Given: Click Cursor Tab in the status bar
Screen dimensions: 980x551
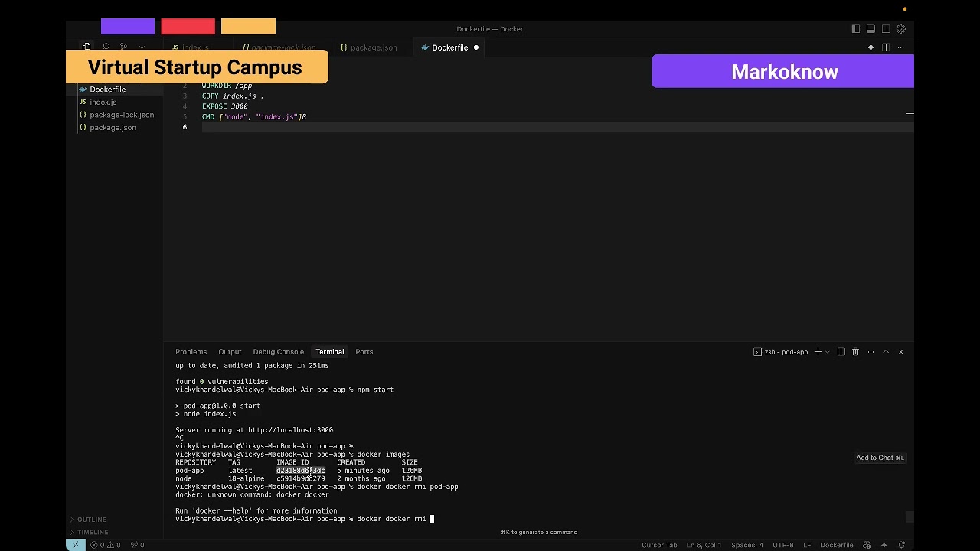Looking at the screenshot, I should pyautogui.click(x=659, y=545).
